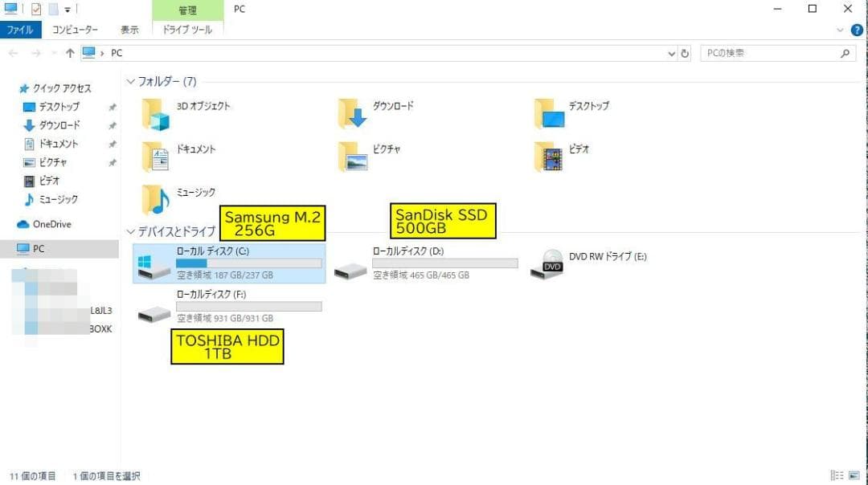Image resolution: width=868 pixels, height=485 pixels.
Task: Switch to the コンピューター ribbon tab
Action: coord(75,30)
